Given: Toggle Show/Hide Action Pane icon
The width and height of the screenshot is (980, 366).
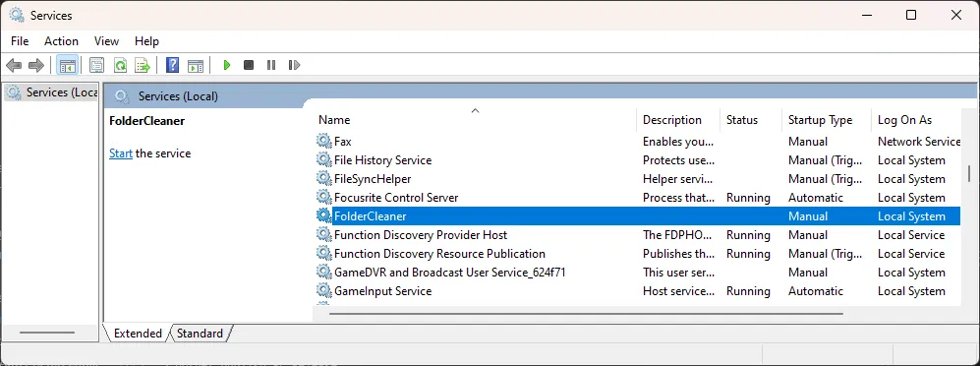Looking at the screenshot, I should 197,65.
